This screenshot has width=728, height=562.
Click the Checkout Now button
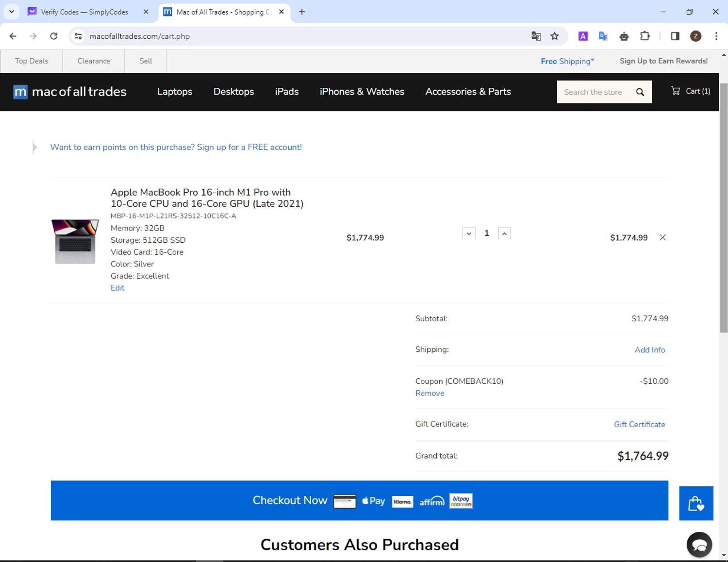359,500
